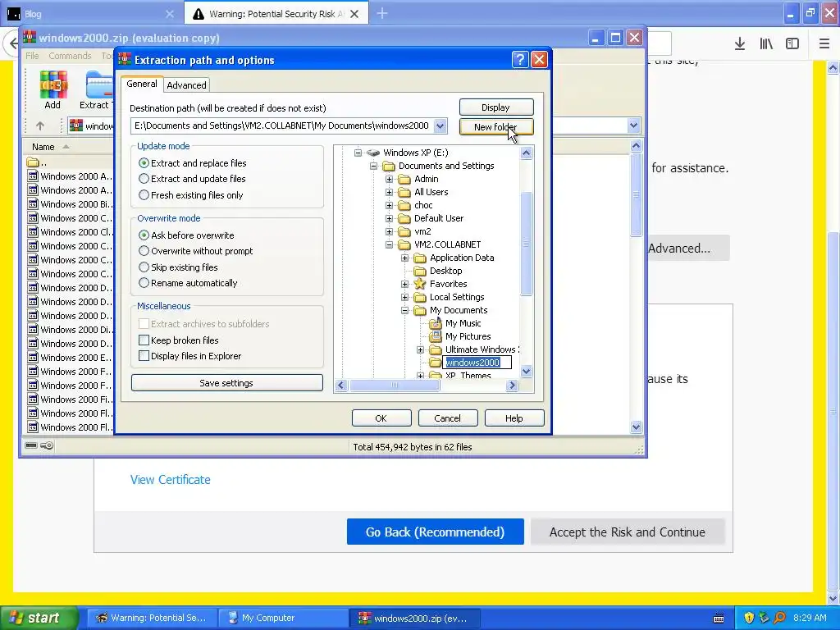Click folder tree vertical scrollbar thumb
The image size is (840, 630).
pos(526,243)
